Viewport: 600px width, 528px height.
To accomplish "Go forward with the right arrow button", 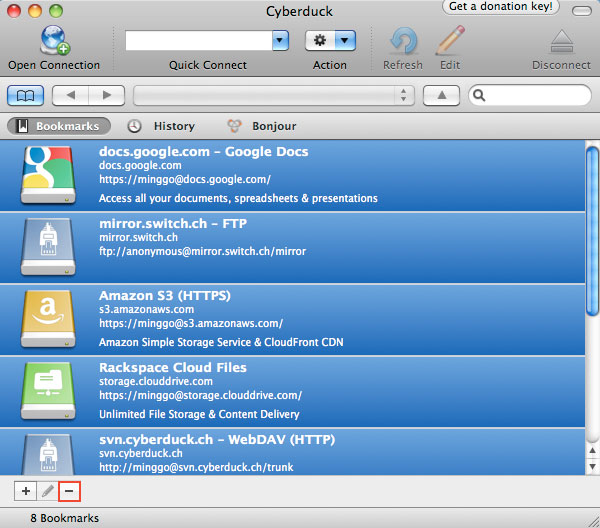I will click(x=107, y=95).
